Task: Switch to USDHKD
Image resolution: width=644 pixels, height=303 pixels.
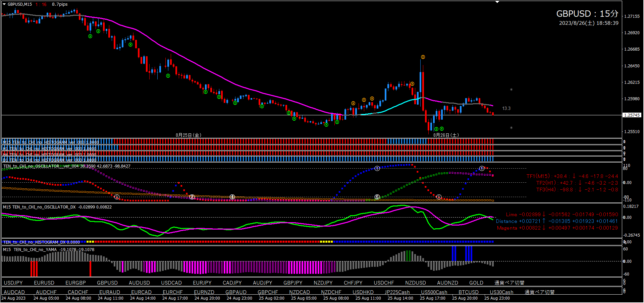Action: (363, 292)
